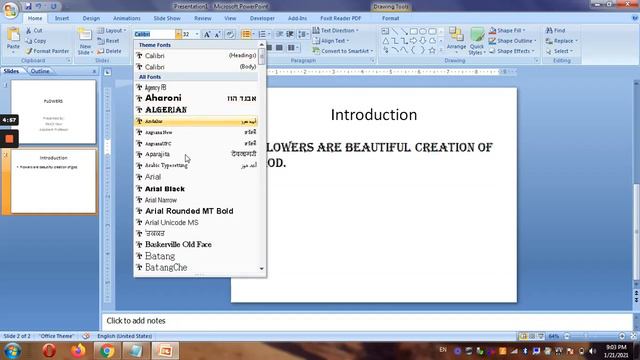The image size is (640, 360).
Task: Open font size dropdown arrow
Action: 197,34
